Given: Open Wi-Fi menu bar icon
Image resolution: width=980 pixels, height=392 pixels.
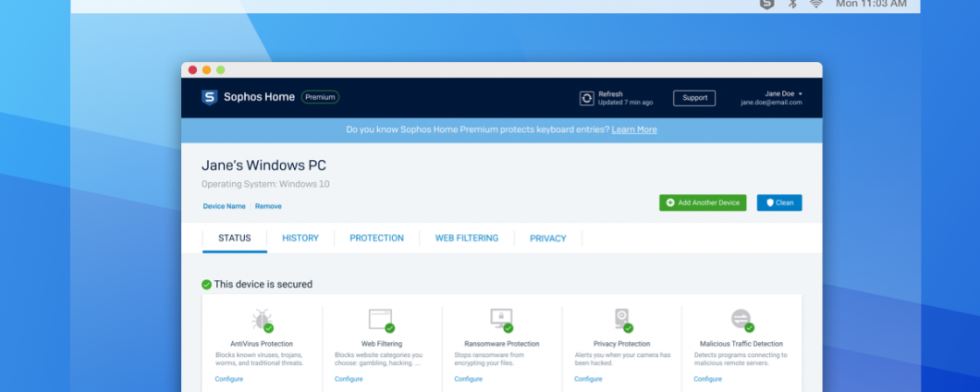Looking at the screenshot, I should click(815, 4).
